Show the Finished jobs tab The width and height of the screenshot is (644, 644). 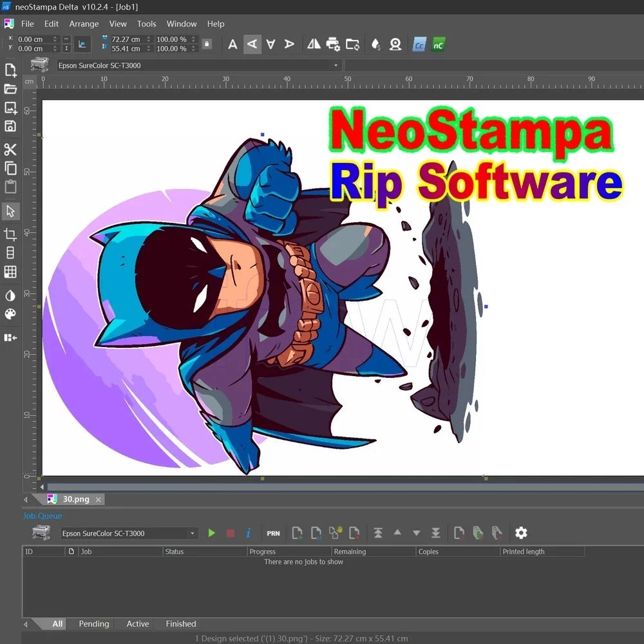pyautogui.click(x=180, y=624)
